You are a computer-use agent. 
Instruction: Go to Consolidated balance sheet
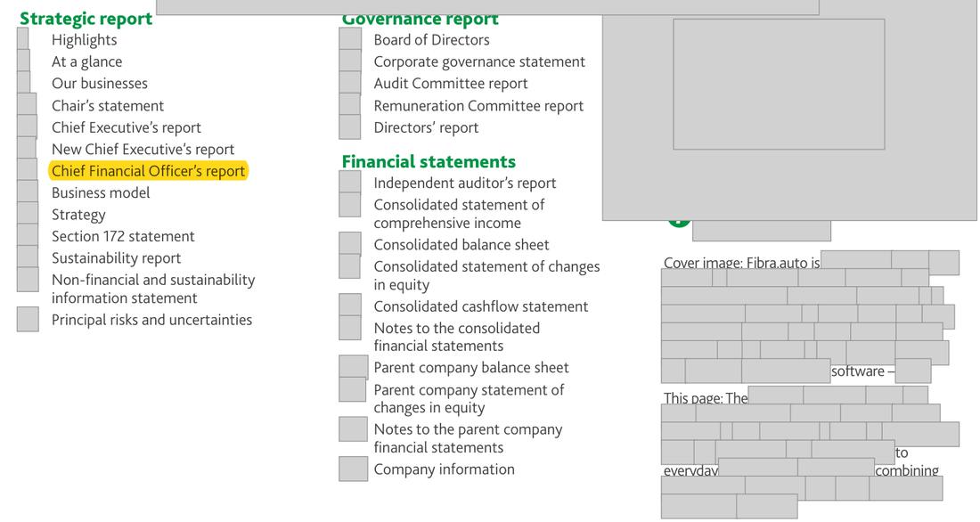tap(461, 245)
